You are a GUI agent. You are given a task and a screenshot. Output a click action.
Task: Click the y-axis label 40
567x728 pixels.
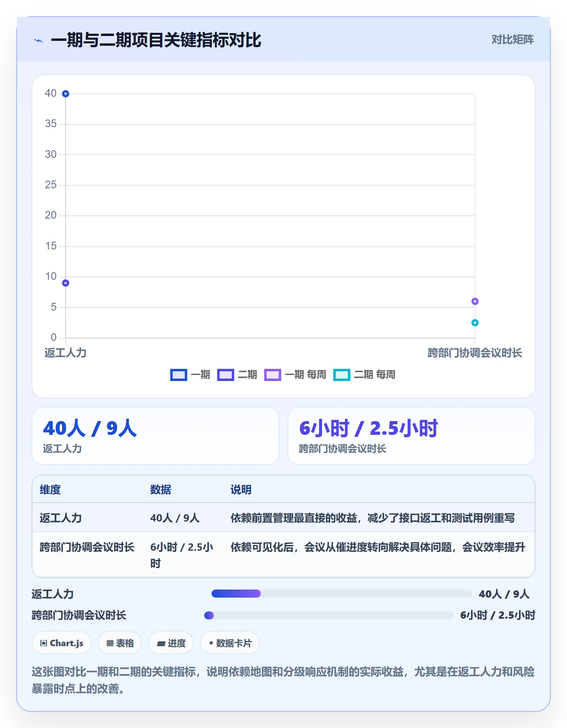coord(51,94)
